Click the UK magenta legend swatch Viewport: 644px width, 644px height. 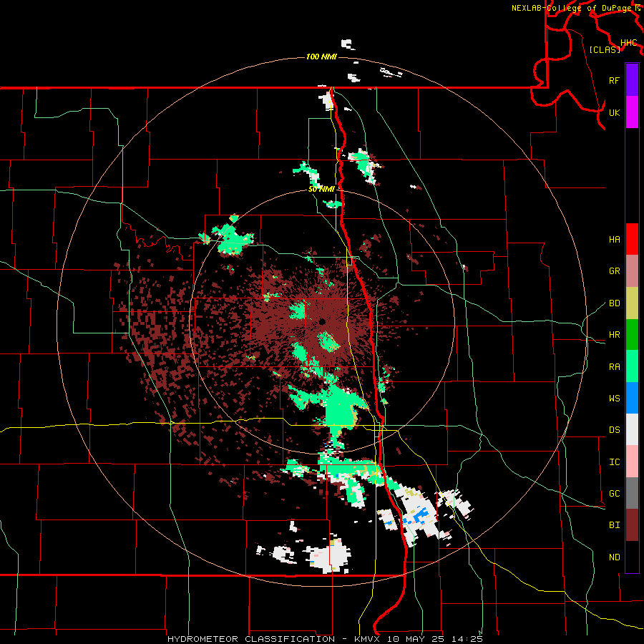[x=632, y=112]
